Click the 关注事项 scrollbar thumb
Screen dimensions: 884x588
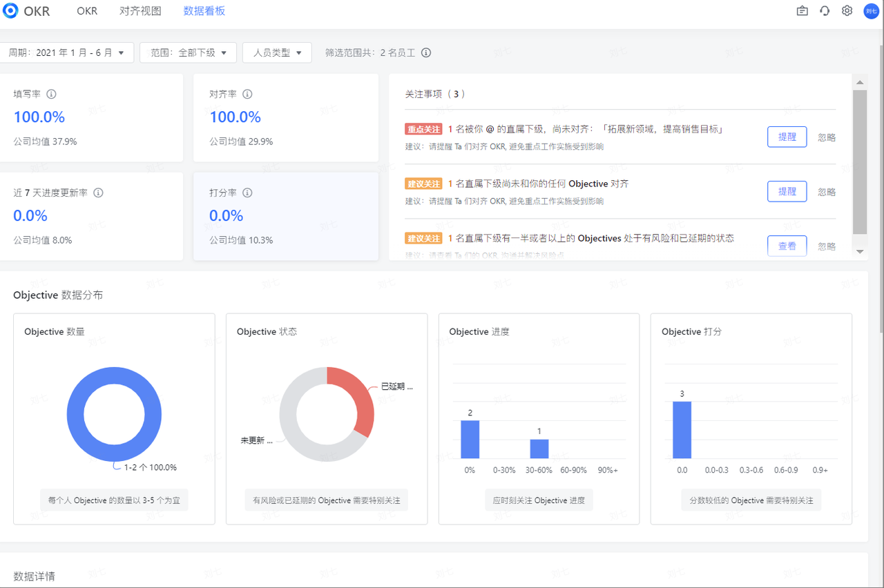click(860, 162)
